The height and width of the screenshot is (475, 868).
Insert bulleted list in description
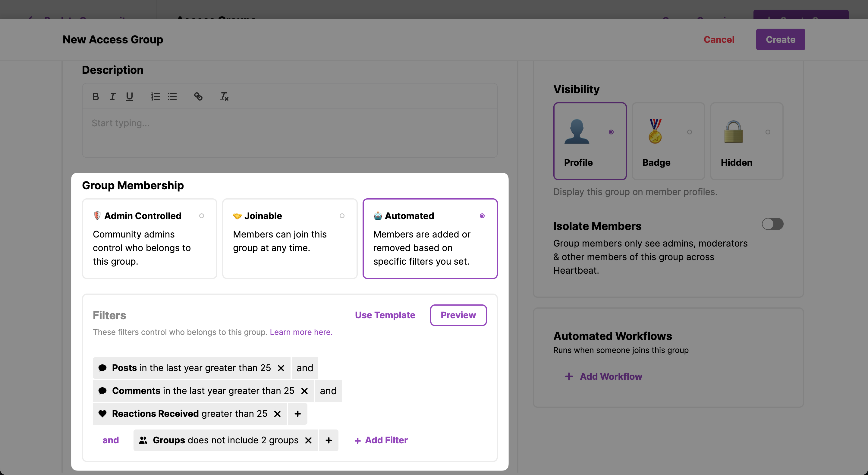pos(172,97)
